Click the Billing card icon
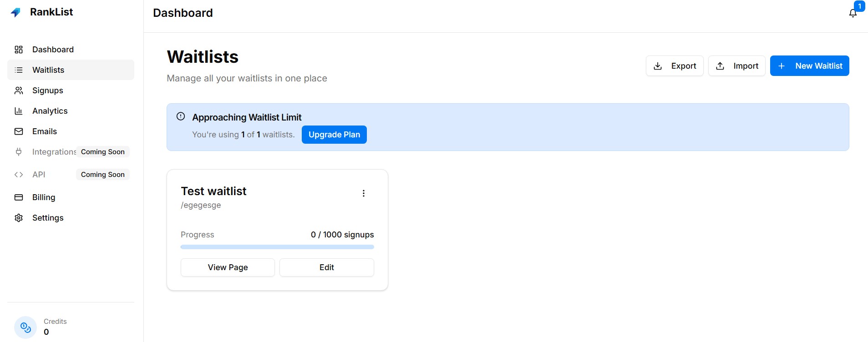 tap(19, 197)
